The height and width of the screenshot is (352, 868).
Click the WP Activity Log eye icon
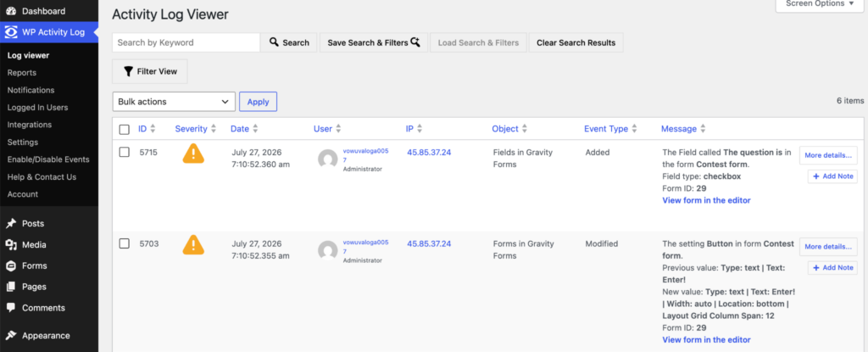click(10, 32)
